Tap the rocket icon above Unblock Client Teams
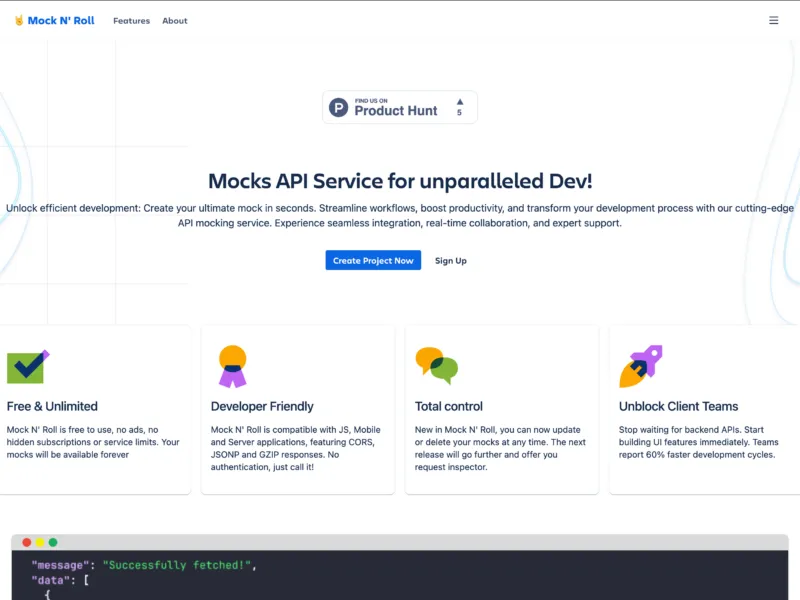 [x=640, y=366]
